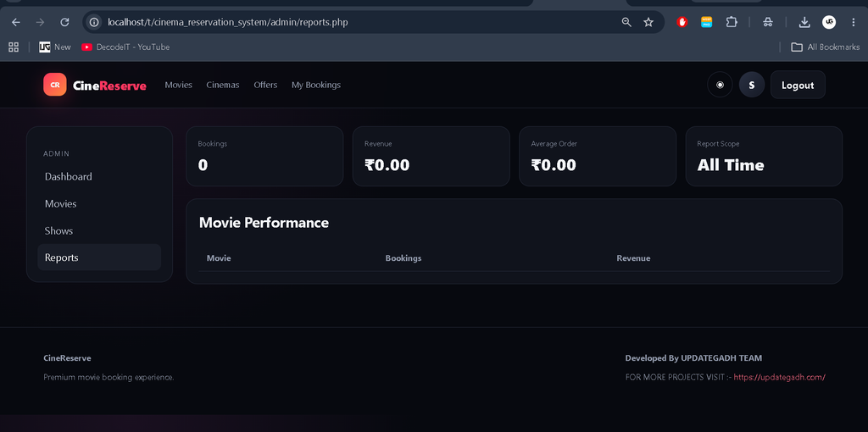
Task: Open the All Bookmarks folder
Action: coord(826,47)
